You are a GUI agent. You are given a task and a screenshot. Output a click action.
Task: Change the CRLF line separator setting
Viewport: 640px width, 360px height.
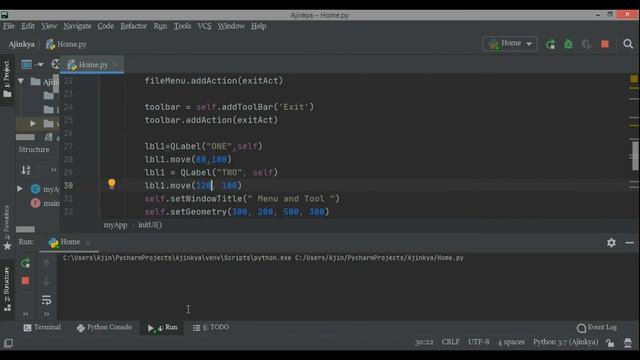[x=451, y=342]
